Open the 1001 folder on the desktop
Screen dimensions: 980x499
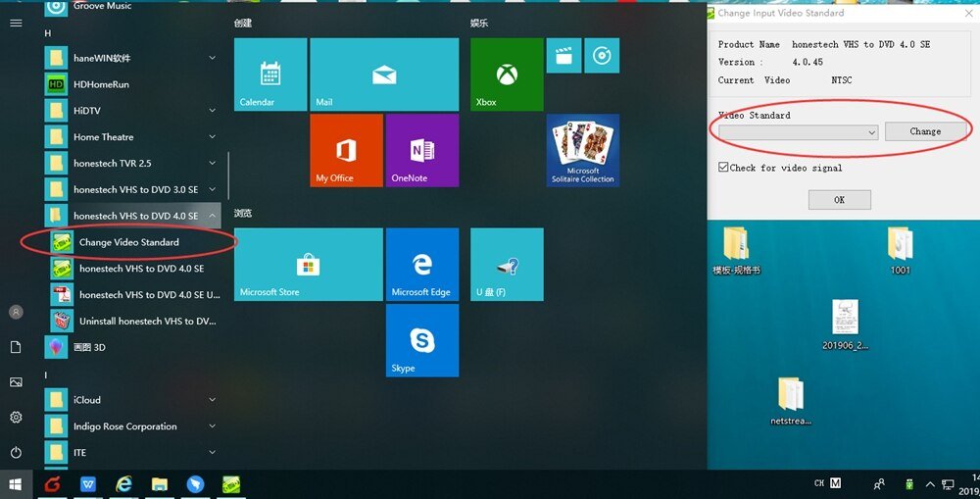tap(900, 251)
